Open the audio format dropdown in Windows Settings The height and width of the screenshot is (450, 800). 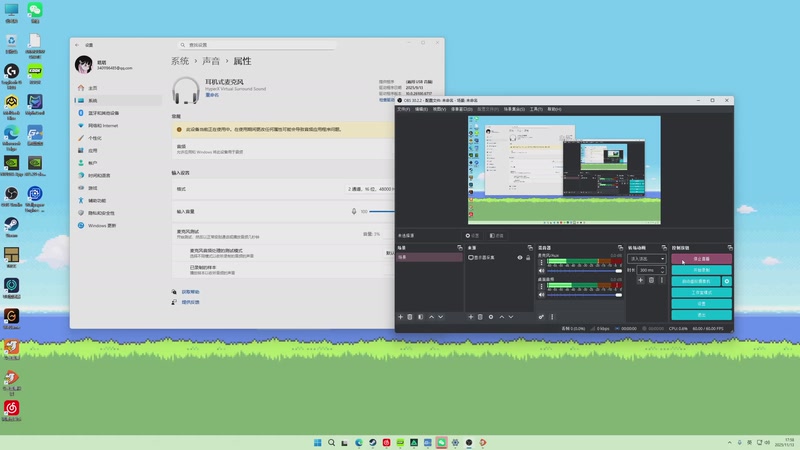coord(370,189)
